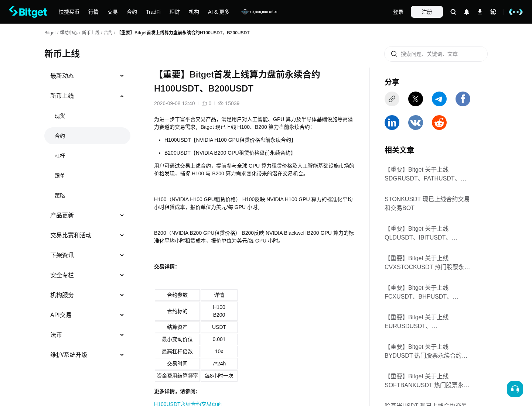Image resolution: width=532 pixels, height=406 pixels.
Task: Click the 每8小时一次 table cell
Action: (219, 376)
